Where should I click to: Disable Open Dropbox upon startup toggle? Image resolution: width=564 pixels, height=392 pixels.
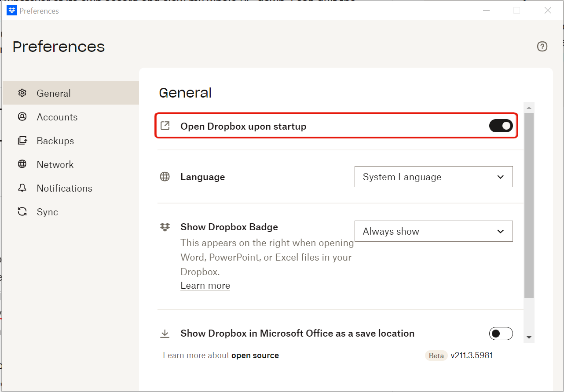501,126
